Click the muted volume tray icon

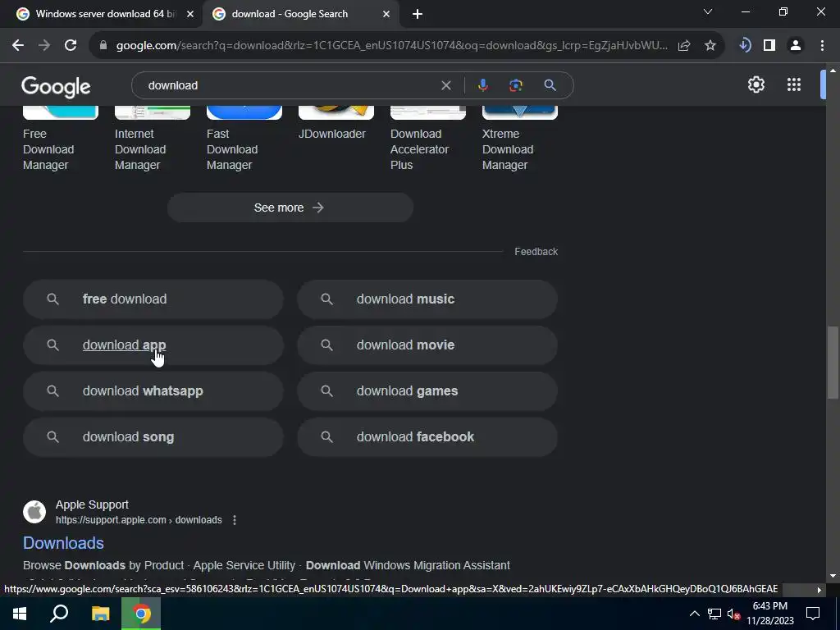tap(733, 614)
